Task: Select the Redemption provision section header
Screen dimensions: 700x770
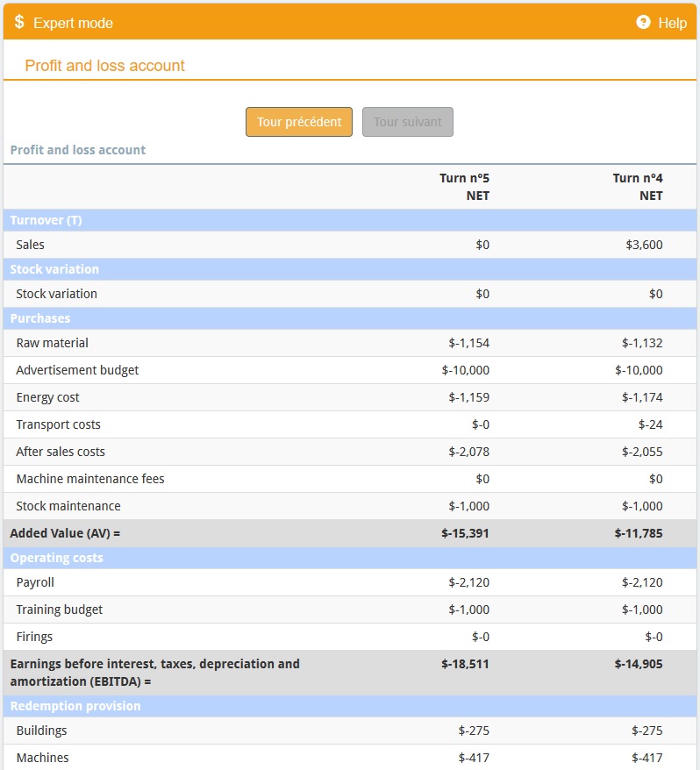Action: (350, 706)
